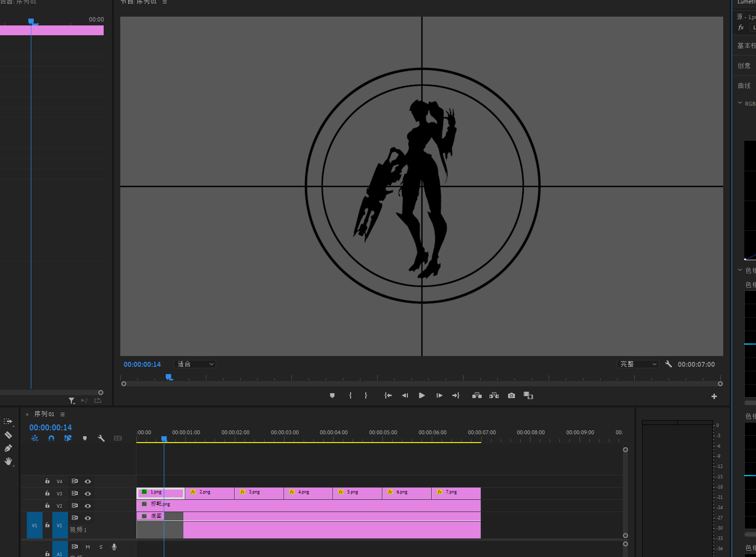Select the Razor tool
This screenshot has height=557, width=756.
[x=8, y=435]
